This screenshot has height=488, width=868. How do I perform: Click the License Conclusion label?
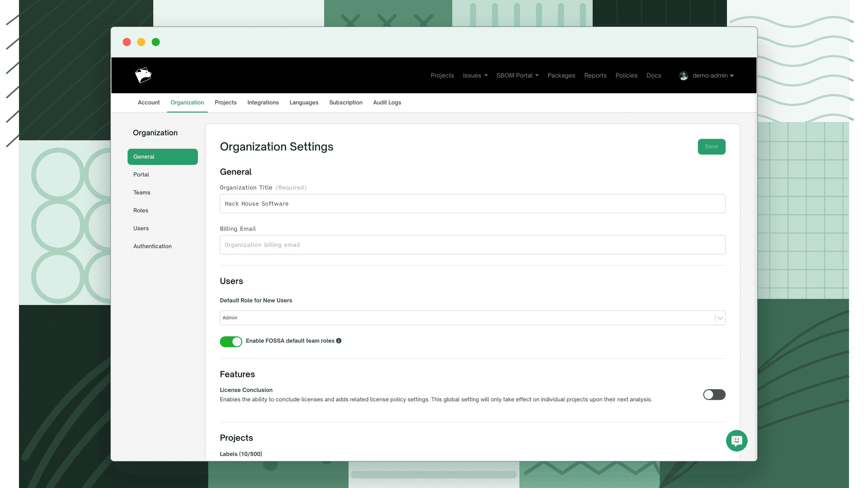point(246,390)
